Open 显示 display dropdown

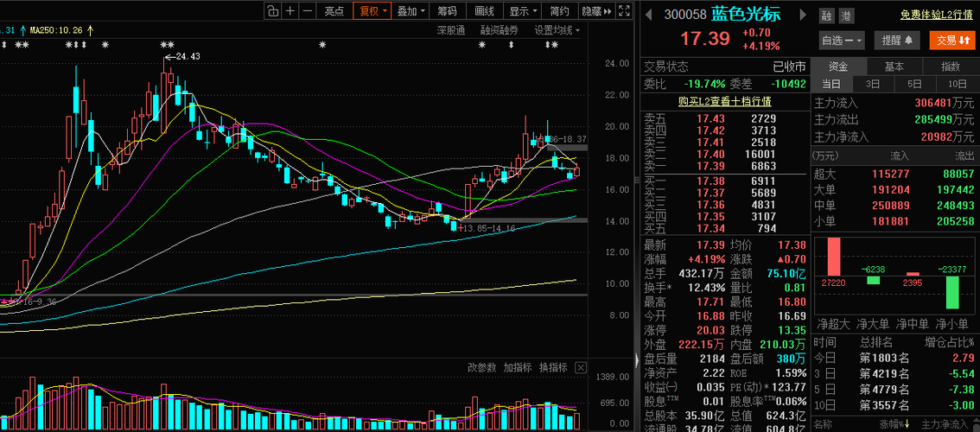523,10
